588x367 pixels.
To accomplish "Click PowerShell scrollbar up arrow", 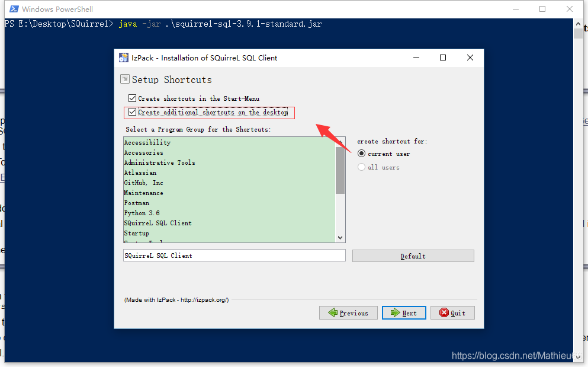I will (x=578, y=24).
